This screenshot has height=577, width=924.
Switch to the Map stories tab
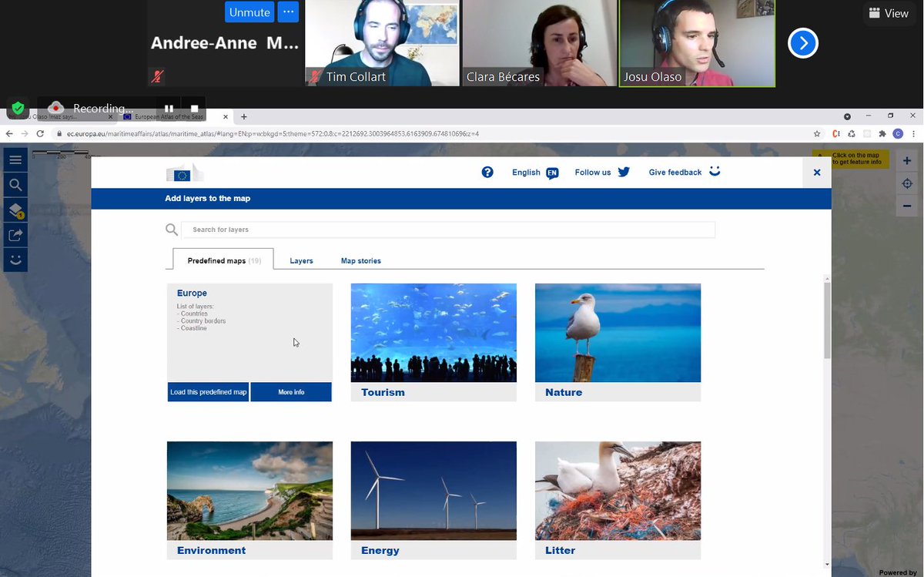click(x=361, y=260)
